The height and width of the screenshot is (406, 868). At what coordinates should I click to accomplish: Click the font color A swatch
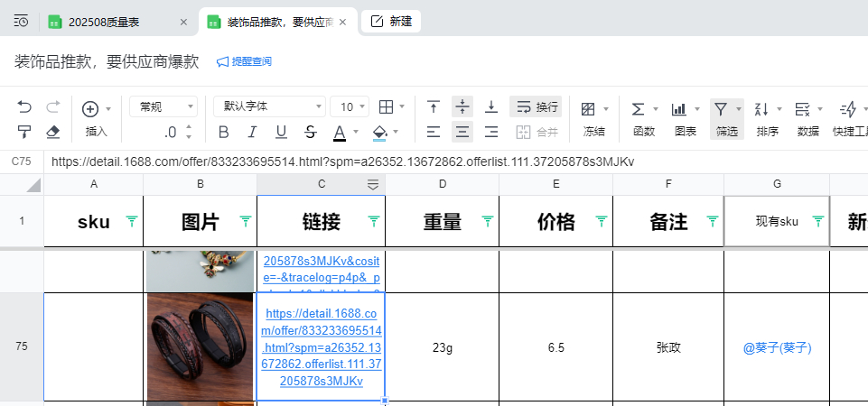click(x=339, y=132)
